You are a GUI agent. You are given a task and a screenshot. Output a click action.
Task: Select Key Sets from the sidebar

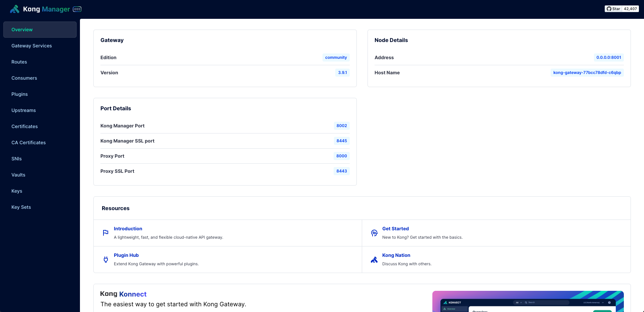[40, 207]
